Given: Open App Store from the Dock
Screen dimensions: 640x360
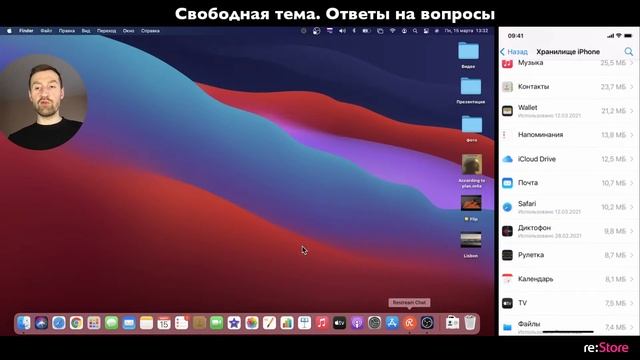Looking at the screenshot, I should click(392, 323).
